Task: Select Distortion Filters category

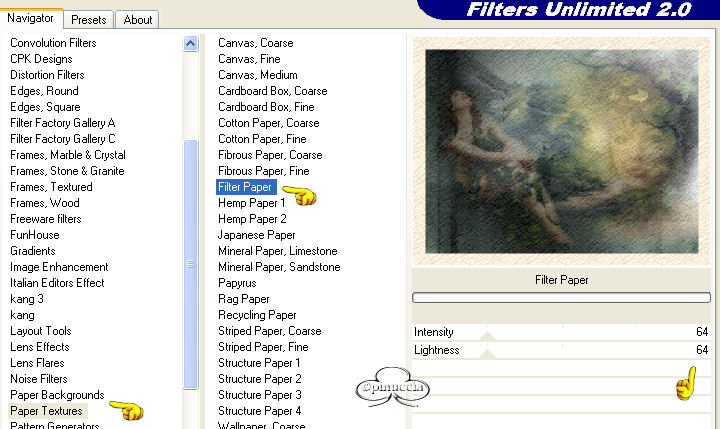Action: coord(47,75)
